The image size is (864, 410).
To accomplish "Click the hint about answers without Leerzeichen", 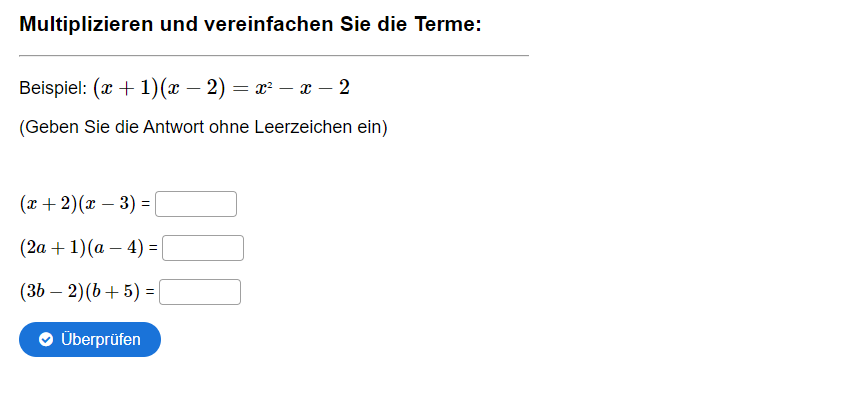I will pyautogui.click(x=203, y=128).
